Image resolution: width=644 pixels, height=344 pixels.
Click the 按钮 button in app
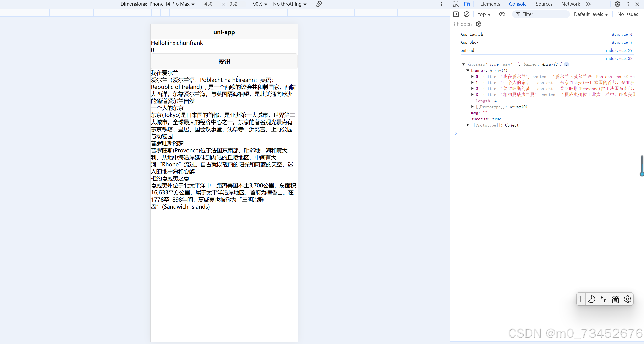pos(224,61)
